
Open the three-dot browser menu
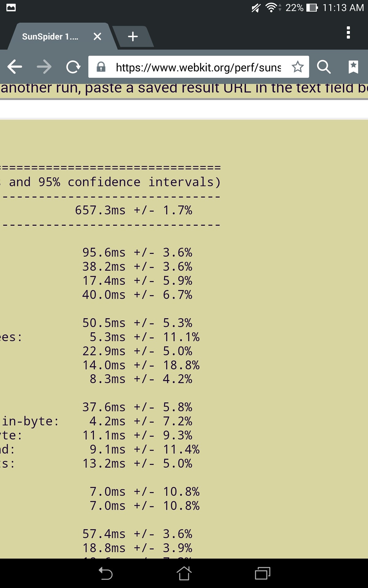348,32
